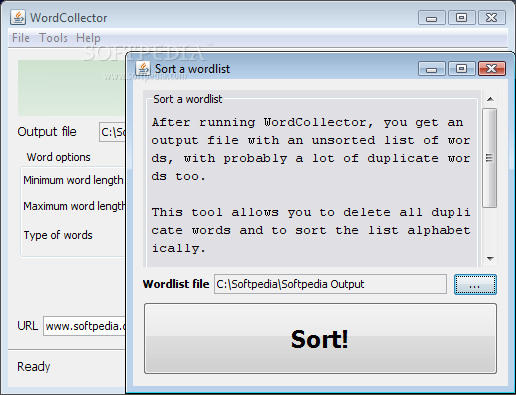
Task: Click the description scrollbar thumb
Action: click(490, 158)
